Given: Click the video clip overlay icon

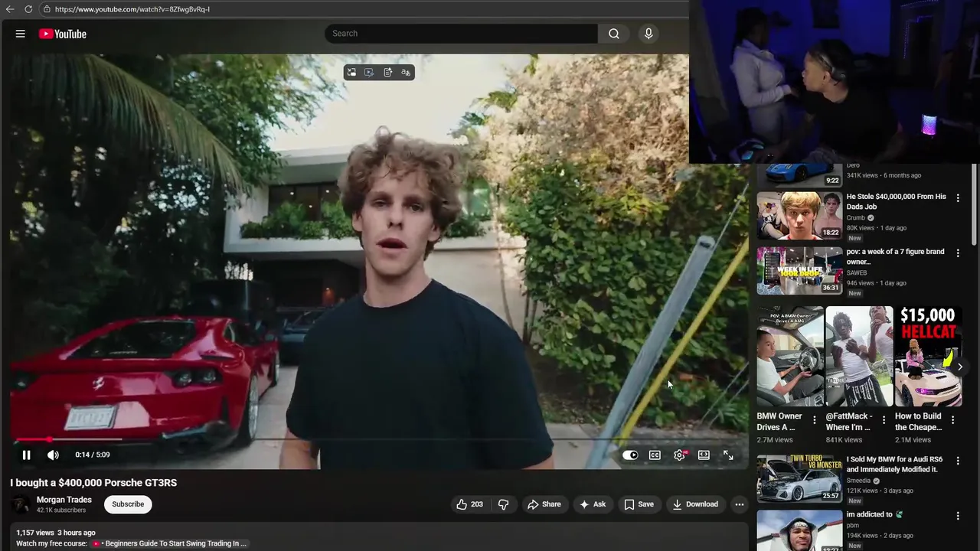Looking at the screenshot, I should (369, 72).
